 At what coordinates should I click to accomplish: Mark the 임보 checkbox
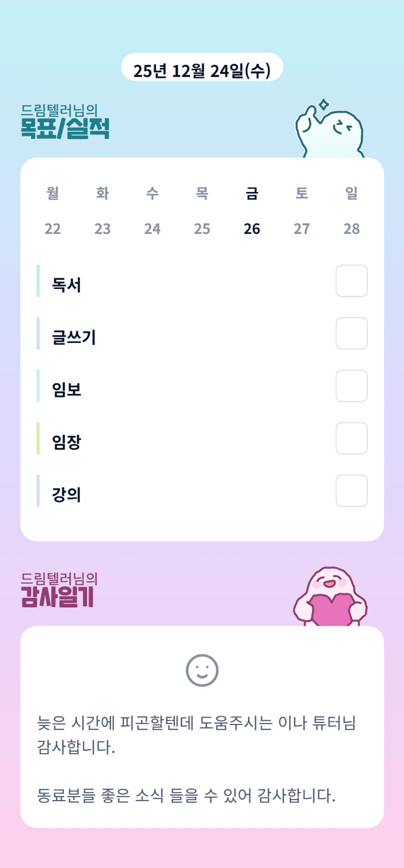pos(351,386)
